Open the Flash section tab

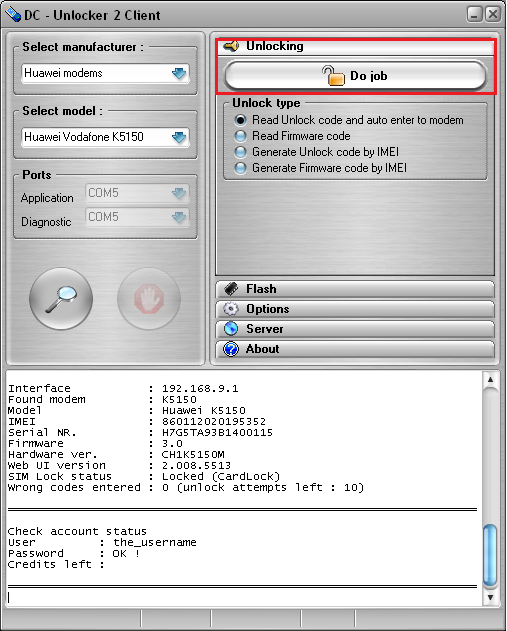(x=355, y=289)
